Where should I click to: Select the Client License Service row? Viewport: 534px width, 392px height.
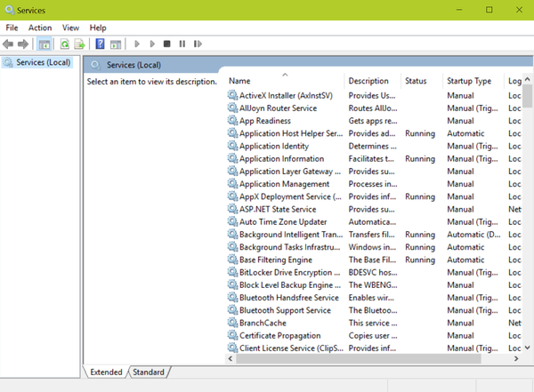374,348
